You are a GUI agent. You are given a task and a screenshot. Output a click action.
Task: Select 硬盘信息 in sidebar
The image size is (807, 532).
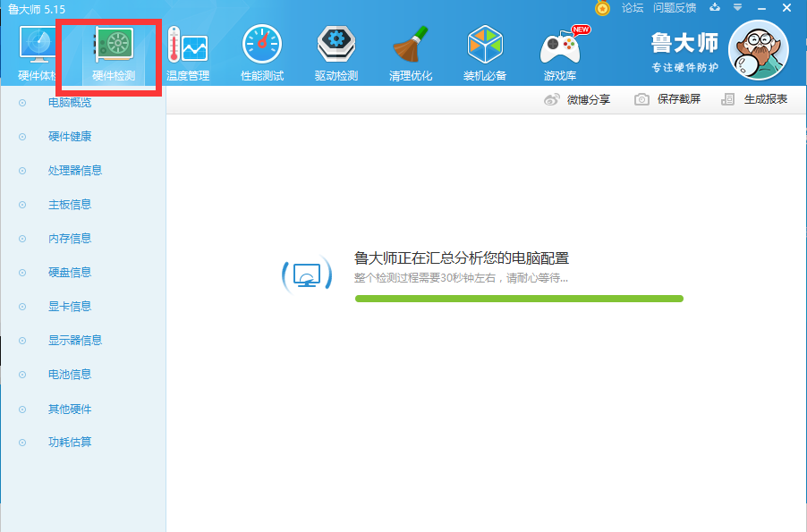click(70, 272)
